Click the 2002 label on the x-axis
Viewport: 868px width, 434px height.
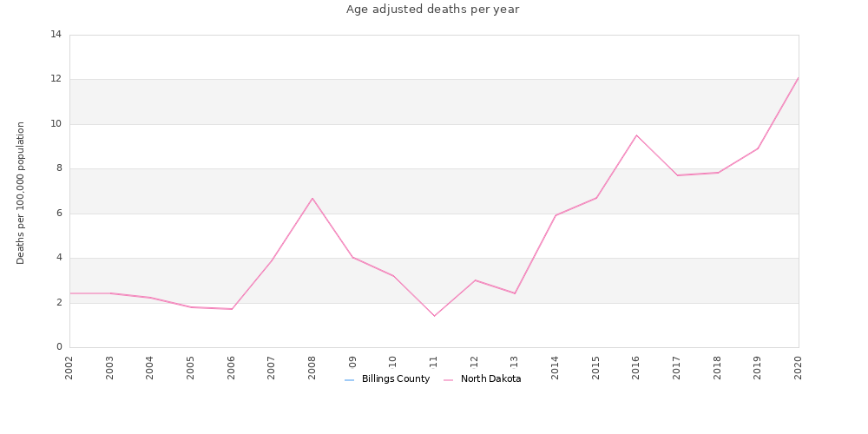pos(69,367)
